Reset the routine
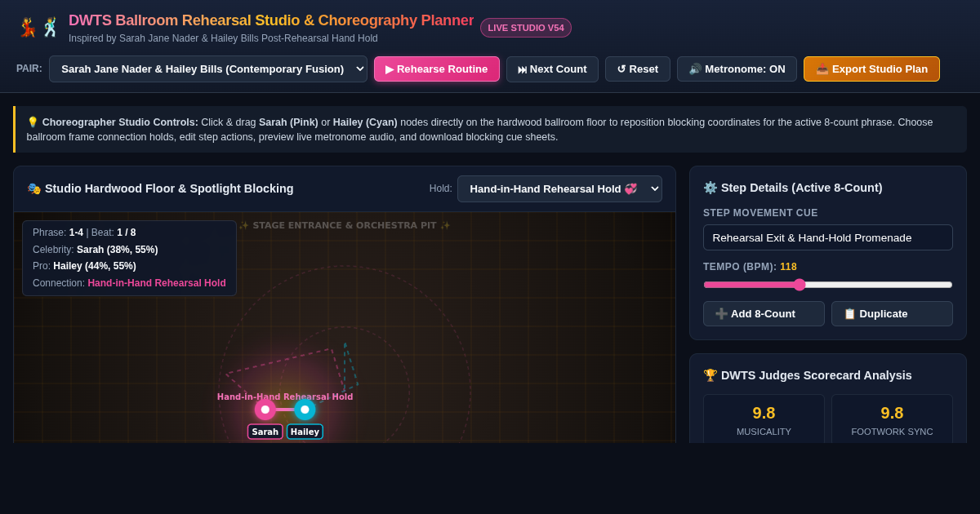 pos(638,69)
